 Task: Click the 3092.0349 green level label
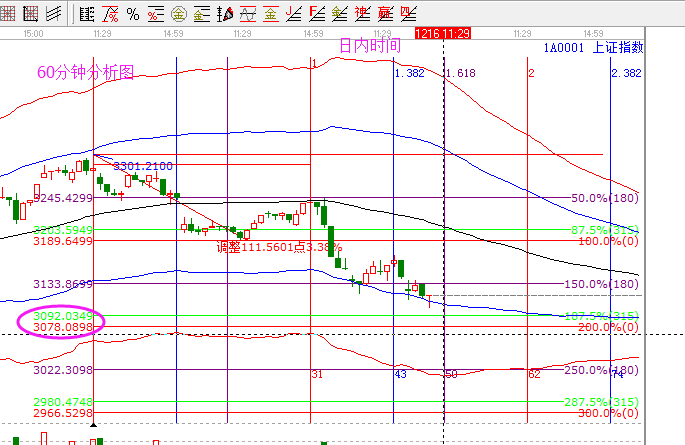click(63, 316)
